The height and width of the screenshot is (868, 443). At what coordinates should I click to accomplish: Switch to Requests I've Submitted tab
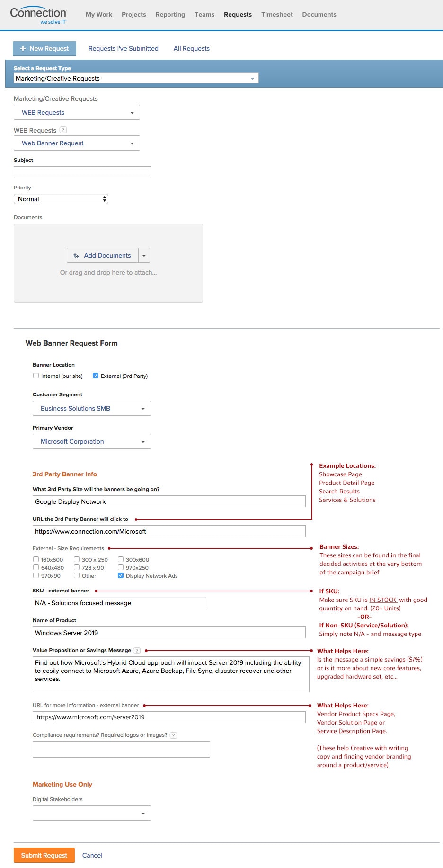(x=124, y=48)
